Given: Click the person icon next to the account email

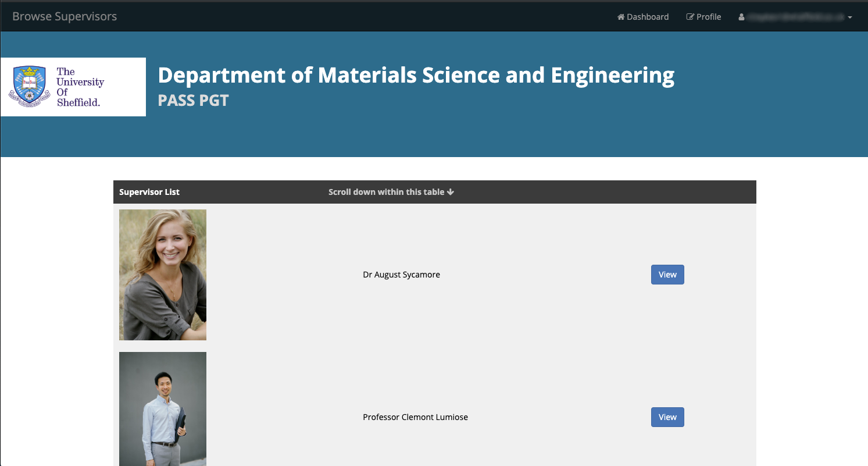Looking at the screenshot, I should tap(741, 17).
